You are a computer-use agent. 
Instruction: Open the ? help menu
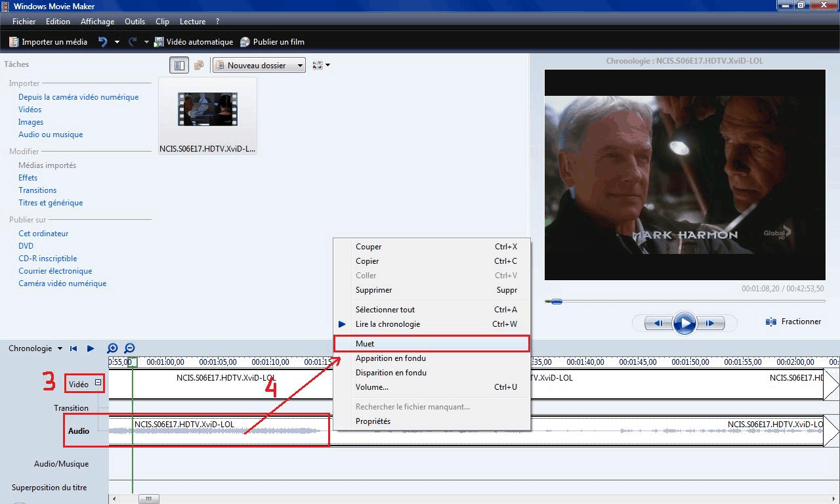point(217,22)
